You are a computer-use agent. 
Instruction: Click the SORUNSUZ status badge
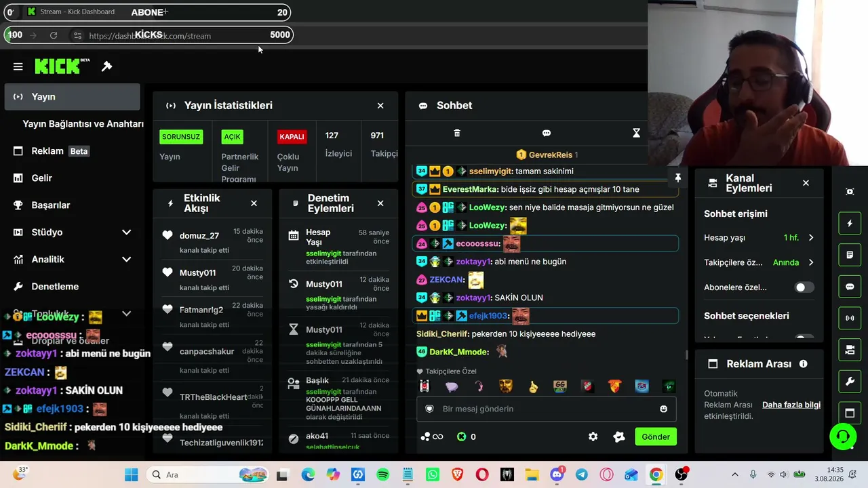(x=181, y=137)
